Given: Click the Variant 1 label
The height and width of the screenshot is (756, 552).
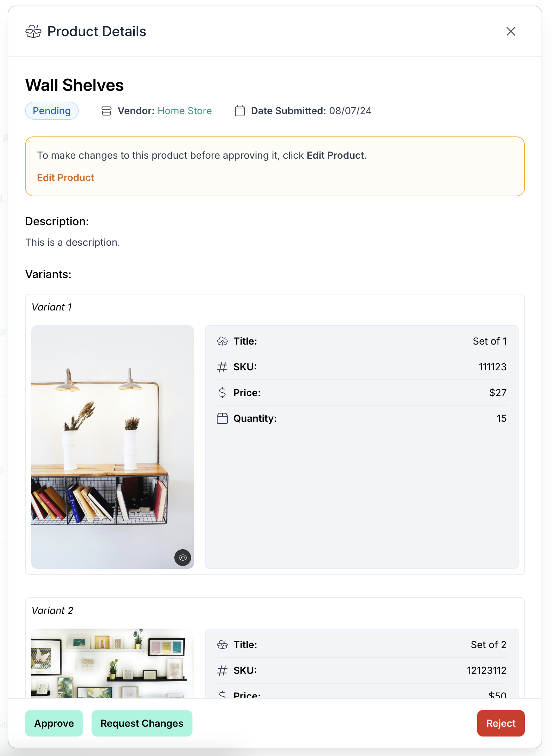Looking at the screenshot, I should click(52, 307).
